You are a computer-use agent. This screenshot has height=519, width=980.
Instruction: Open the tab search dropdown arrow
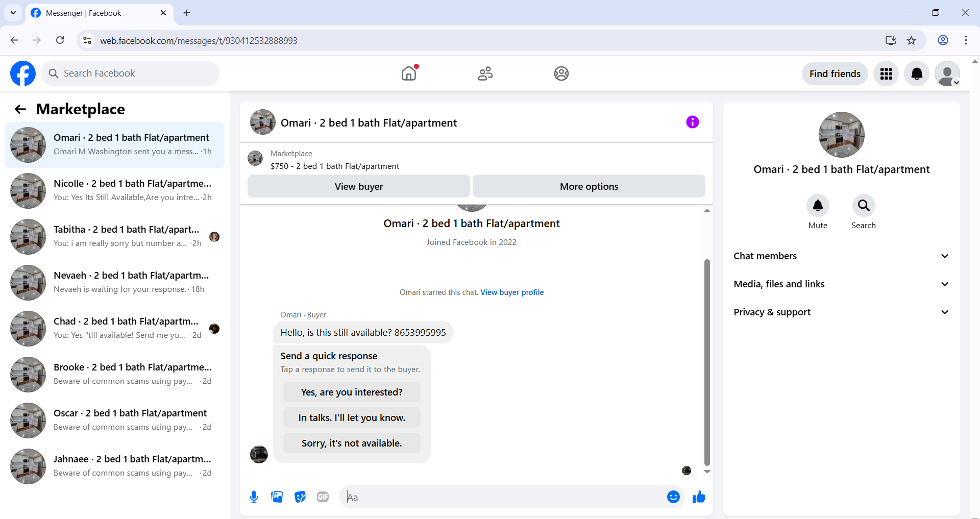point(13,13)
